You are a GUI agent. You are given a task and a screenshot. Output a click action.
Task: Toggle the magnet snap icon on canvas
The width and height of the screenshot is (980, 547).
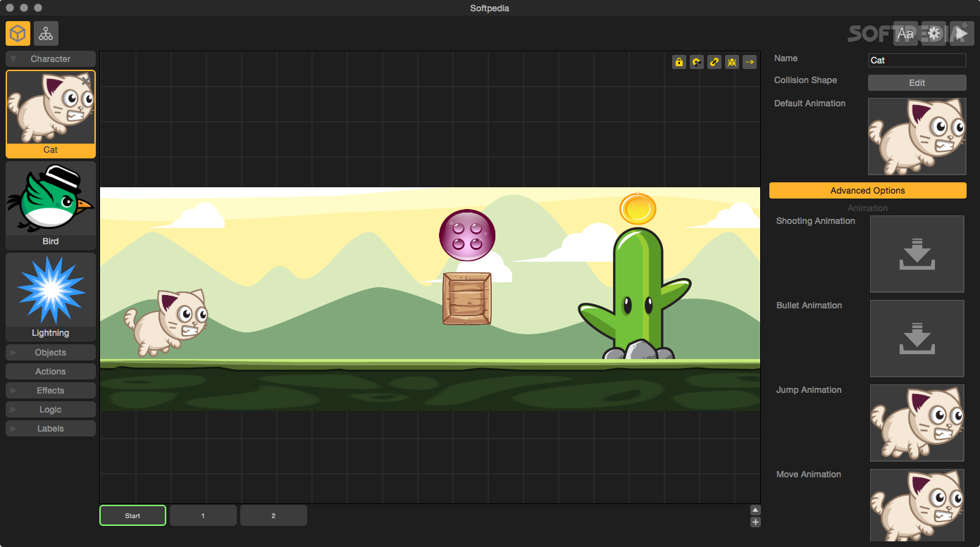[x=697, y=62]
